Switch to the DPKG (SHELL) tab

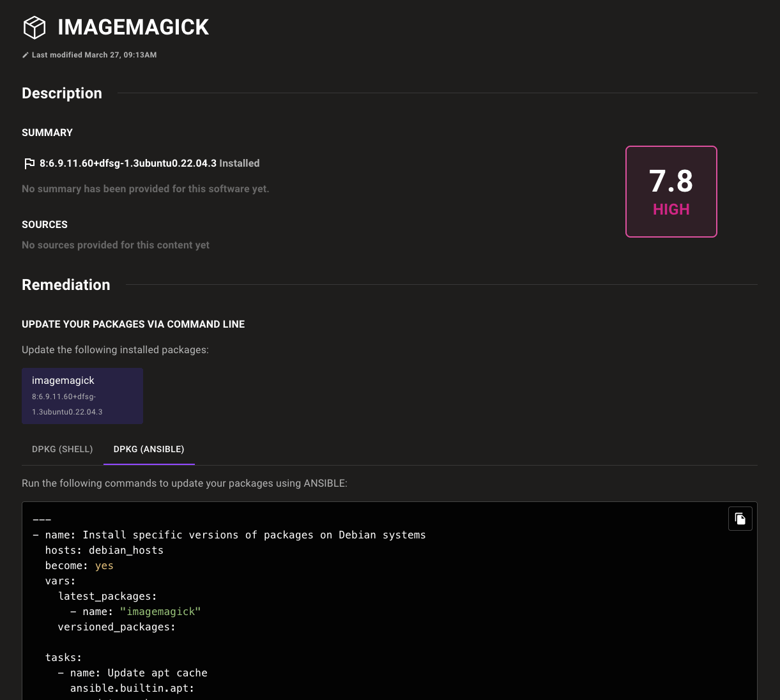click(62, 449)
